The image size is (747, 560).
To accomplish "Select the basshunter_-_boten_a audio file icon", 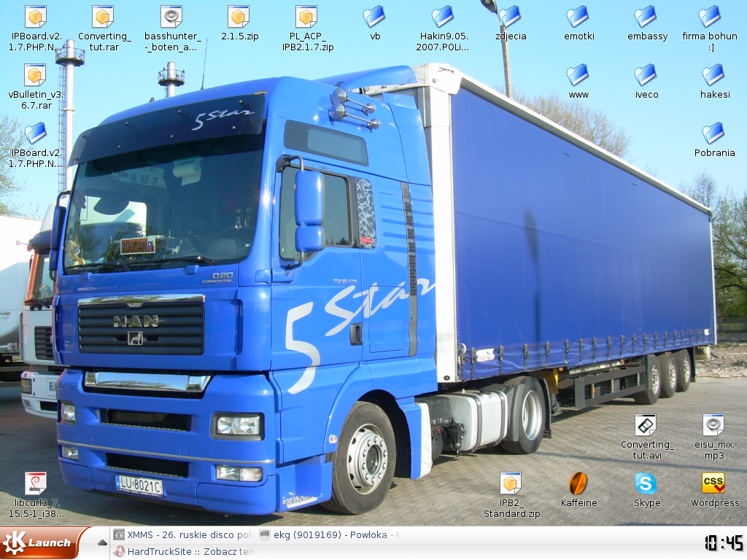I will [171, 17].
